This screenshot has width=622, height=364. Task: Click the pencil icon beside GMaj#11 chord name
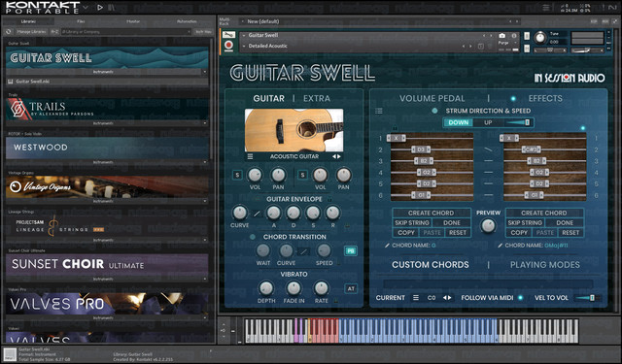pos(500,246)
